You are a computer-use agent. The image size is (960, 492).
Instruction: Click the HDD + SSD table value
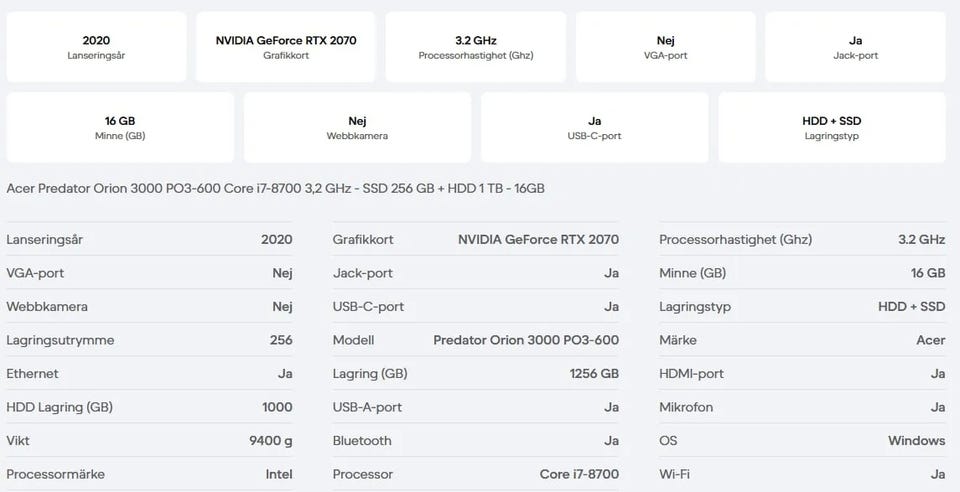point(912,307)
